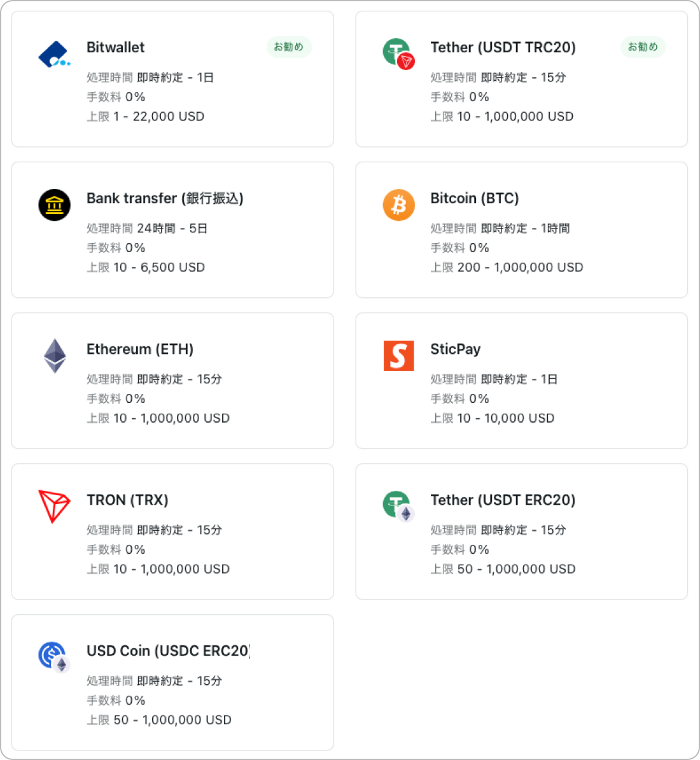Open the Ethereum (ETH) heading
Image resolution: width=700 pixels, height=760 pixels.
click(x=139, y=349)
